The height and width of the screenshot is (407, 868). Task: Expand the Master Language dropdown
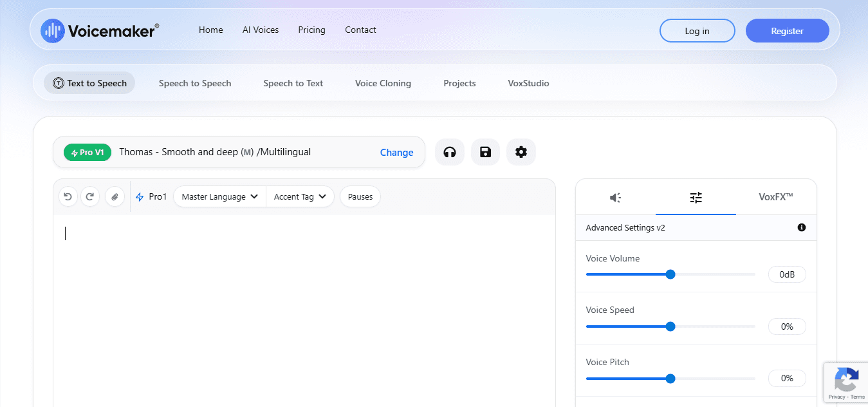pos(219,197)
